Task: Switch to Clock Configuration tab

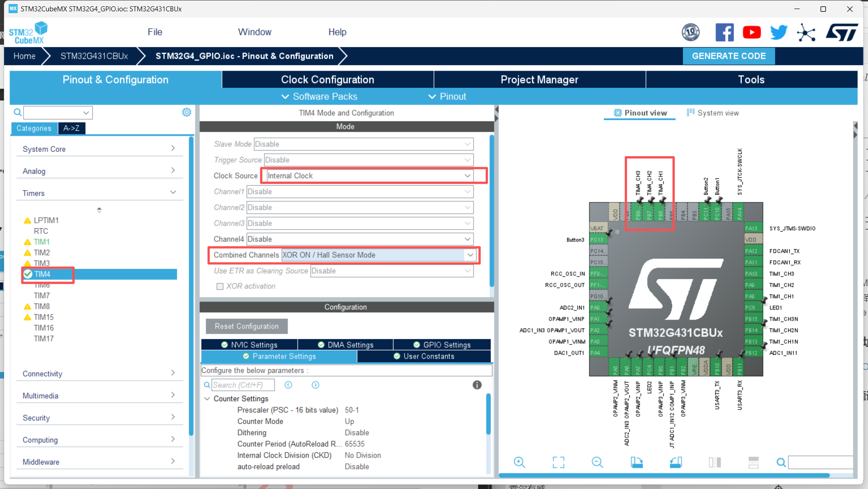Action: [327, 80]
